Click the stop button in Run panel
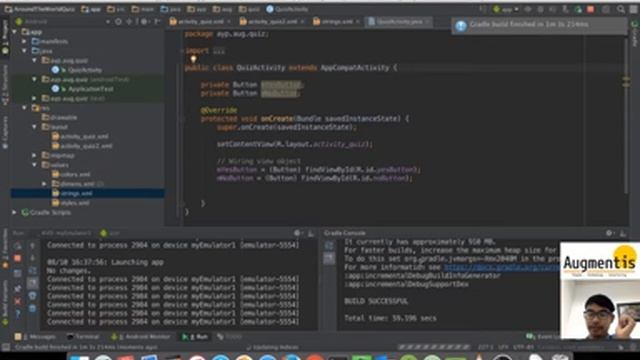The height and width of the screenshot is (360, 640). (x=18, y=258)
